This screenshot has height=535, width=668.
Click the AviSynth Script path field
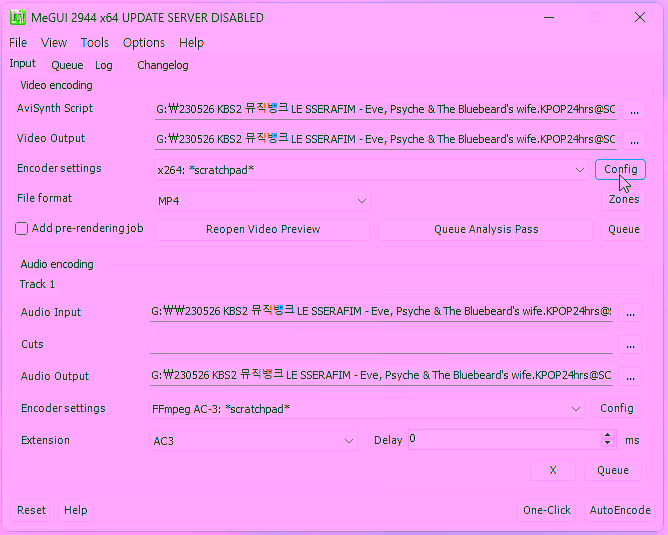(386, 109)
